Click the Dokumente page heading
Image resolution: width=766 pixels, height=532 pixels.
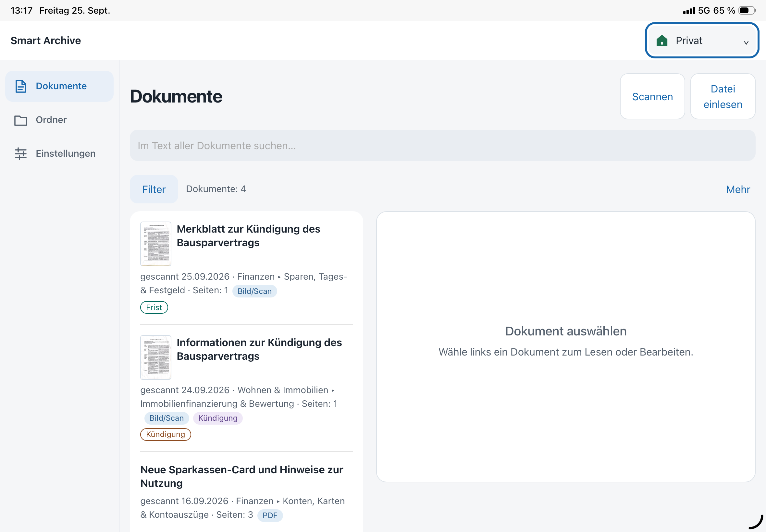click(176, 96)
